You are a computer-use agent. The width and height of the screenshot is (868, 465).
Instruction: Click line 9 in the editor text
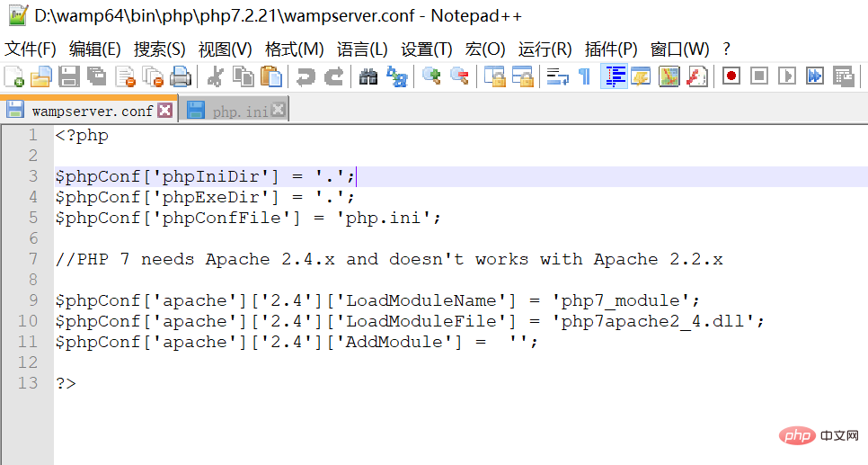[377, 300]
